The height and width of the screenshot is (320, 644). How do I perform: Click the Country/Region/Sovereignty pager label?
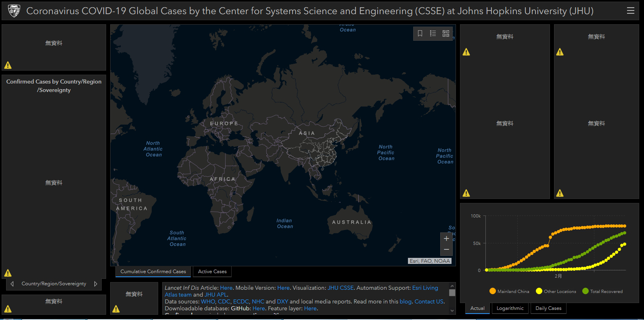click(54, 284)
